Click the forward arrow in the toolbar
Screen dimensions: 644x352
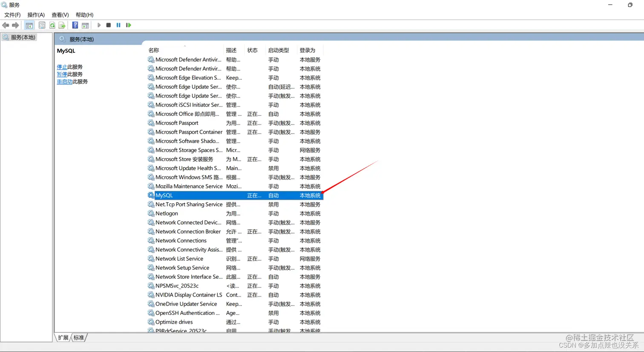point(15,25)
